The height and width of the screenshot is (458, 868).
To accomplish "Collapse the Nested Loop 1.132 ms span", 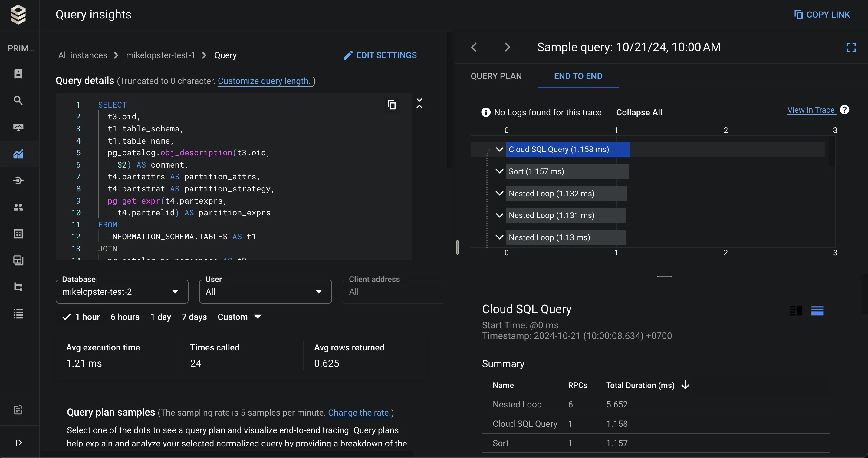I will 499,193.
